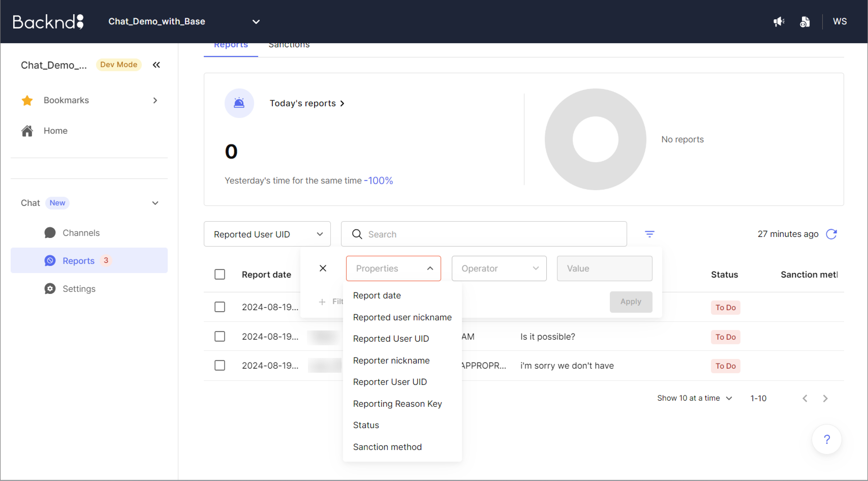Open Reports in sidebar
This screenshot has height=481, width=868.
click(89, 261)
